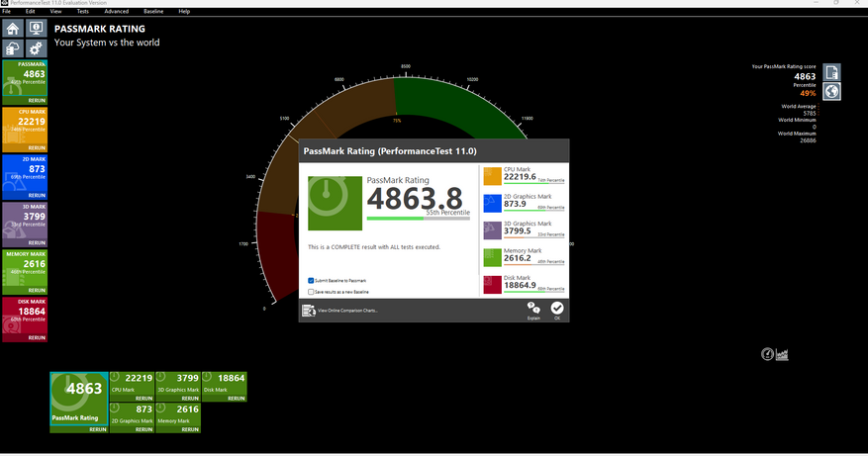Click the red Disk Mark icon in dialog

tap(492, 285)
